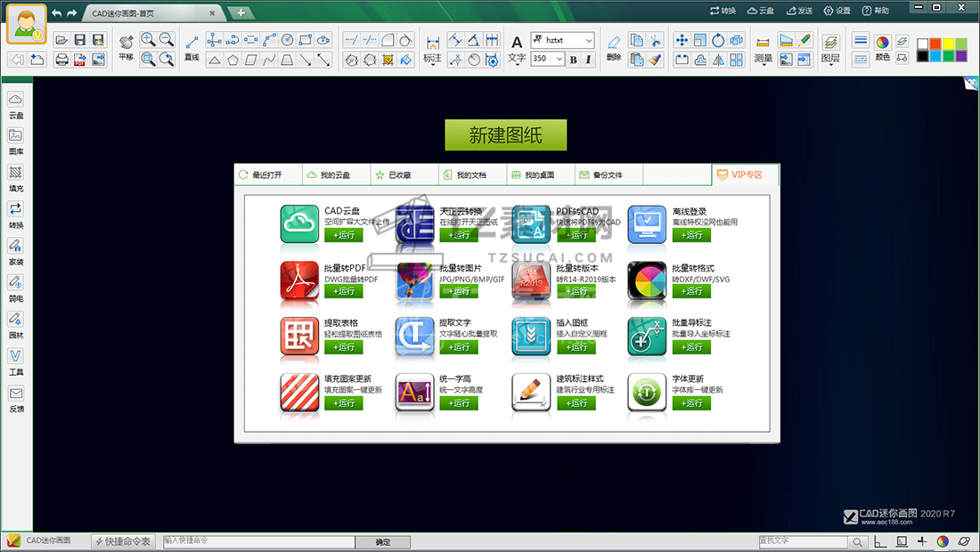Screen dimensions: 980x552
Task: Pick the purple color swatch
Action: click(961, 55)
